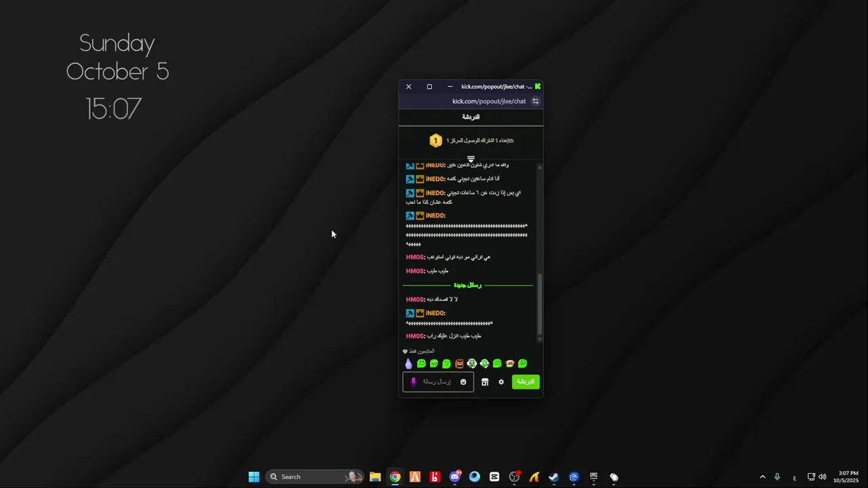
Task: Click the purple crystal emote
Action: pos(408,364)
